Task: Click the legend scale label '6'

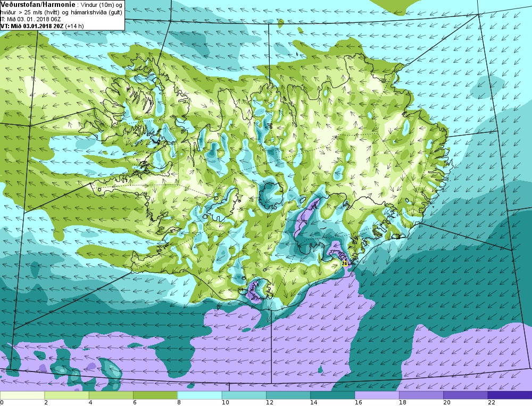Action: coord(135,403)
